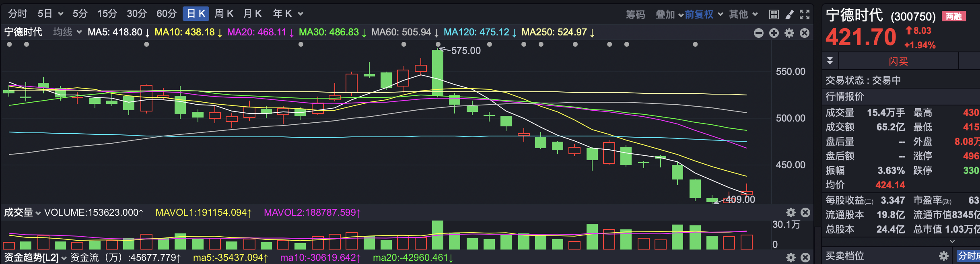Click the event marker dot above 575.00 candle

click(x=438, y=44)
